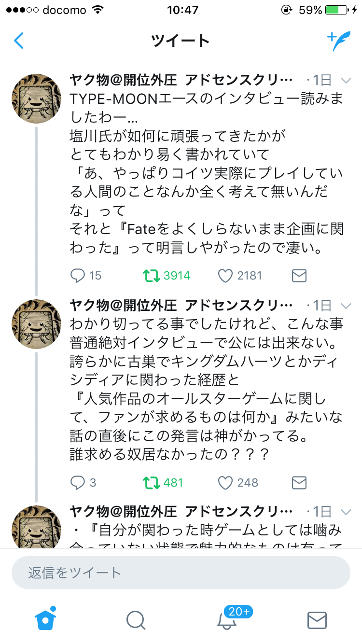Switch to the Search tab

[x=136, y=620]
